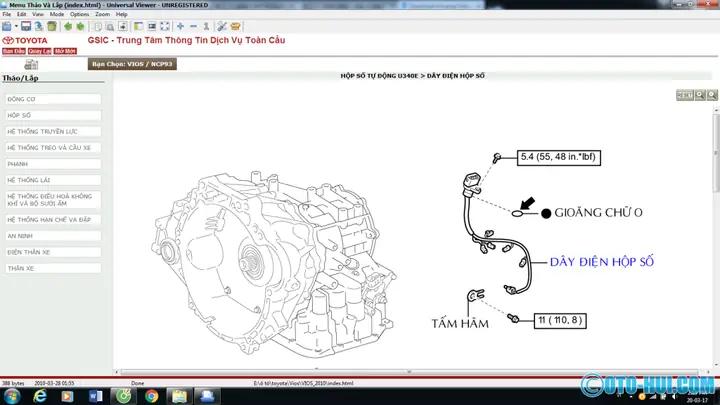Open Google Chrome from the taskbar

[x=152, y=396]
